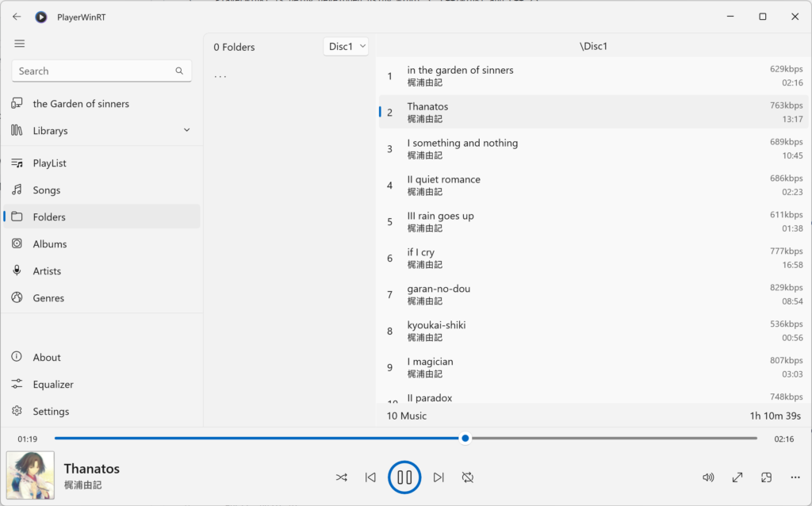Screen dimensions: 812x506
Task: Select track garan-no-dou
Action: click(x=593, y=295)
